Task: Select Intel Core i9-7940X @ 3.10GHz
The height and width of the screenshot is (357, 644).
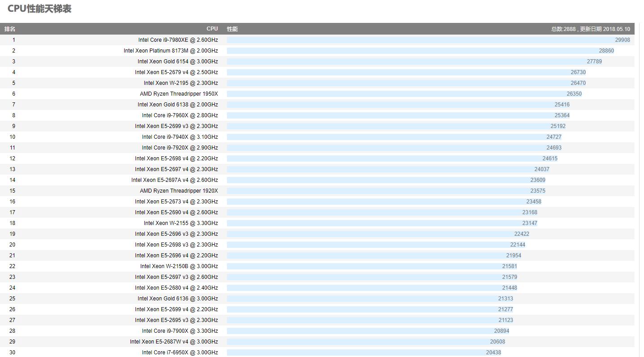Action: 180,137
